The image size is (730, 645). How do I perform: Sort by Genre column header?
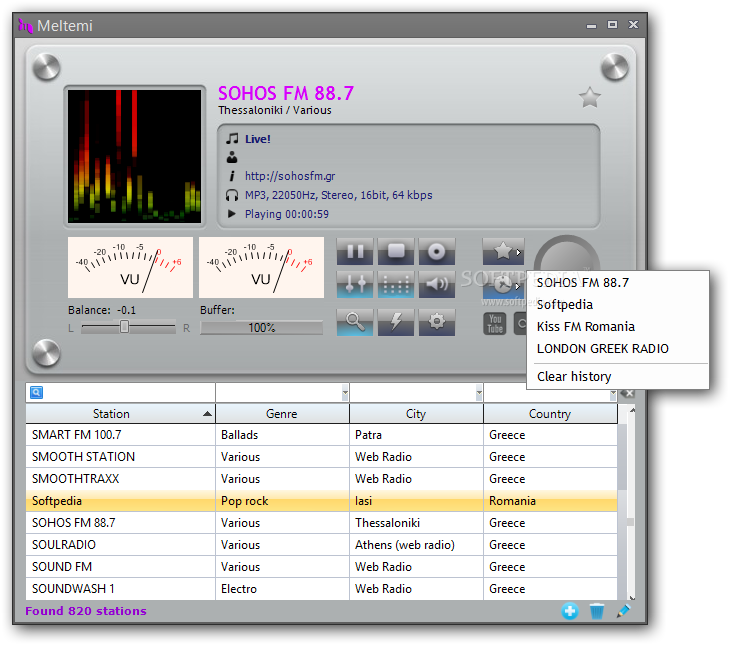[x=282, y=414]
